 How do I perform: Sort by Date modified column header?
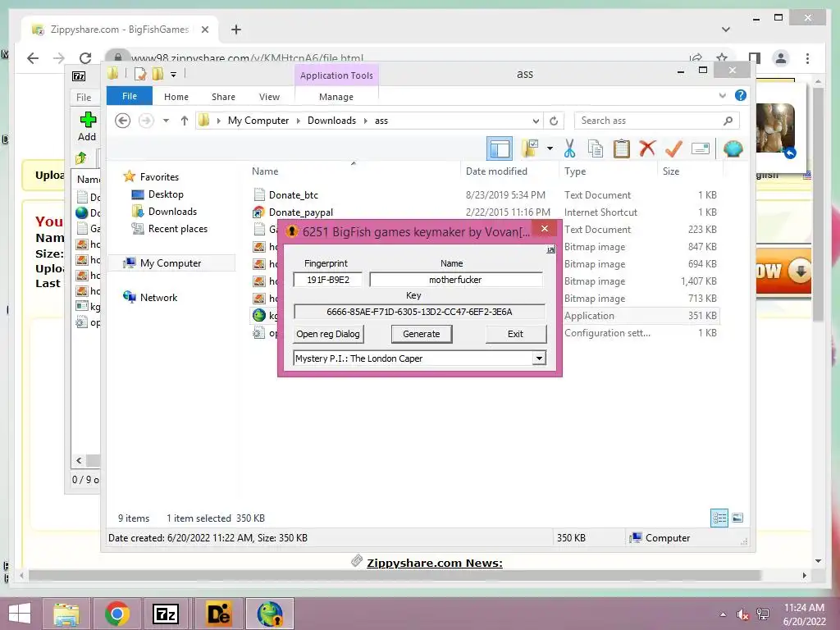click(496, 171)
